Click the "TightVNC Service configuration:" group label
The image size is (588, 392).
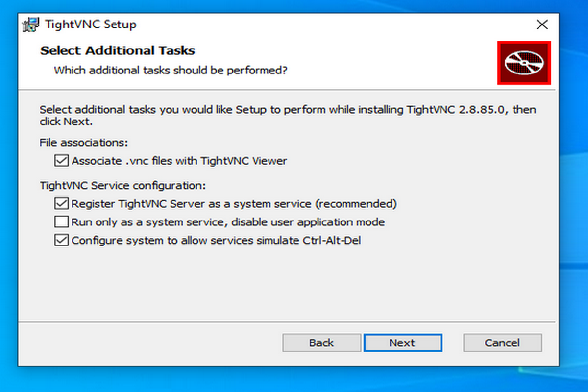(x=122, y=186)
